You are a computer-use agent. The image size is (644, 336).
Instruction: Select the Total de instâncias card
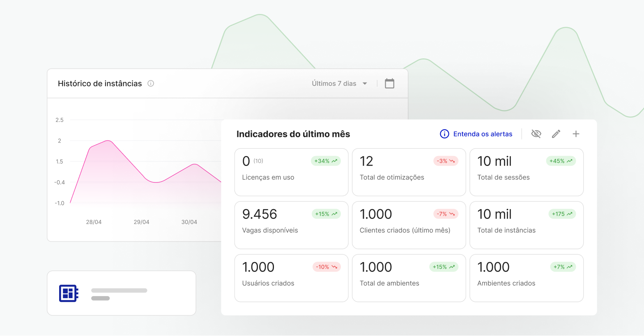pos(526,225)
